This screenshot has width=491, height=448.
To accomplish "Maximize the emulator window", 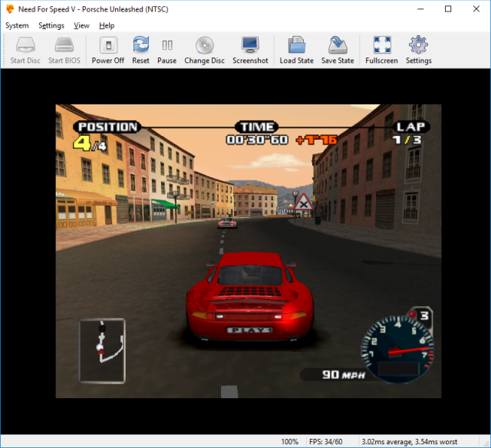I will 449,9.
